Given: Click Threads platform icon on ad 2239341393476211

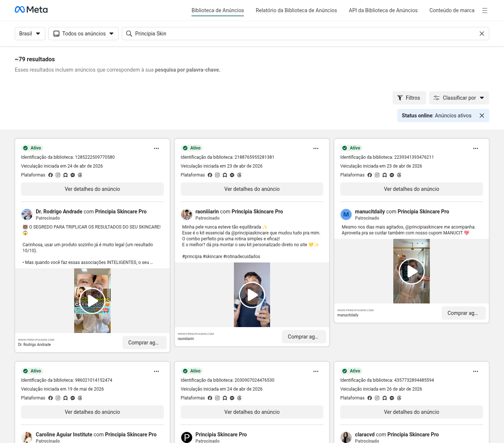Looking at the screenshot, I should click(399, 175).
